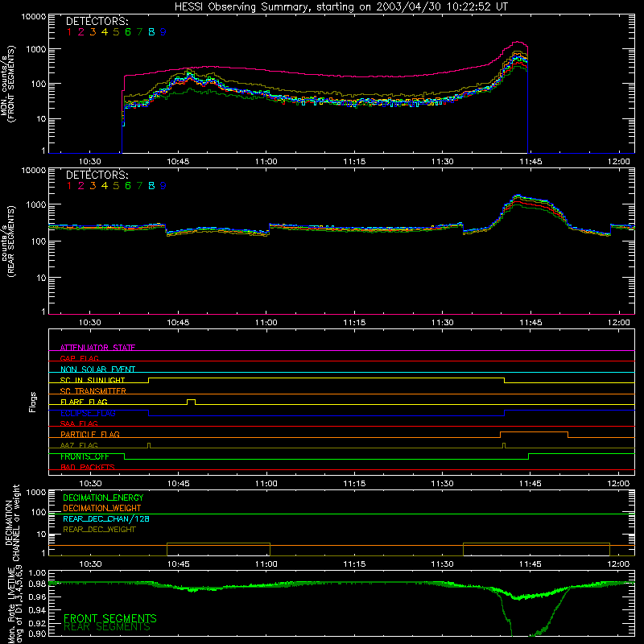Click the magenta detector 2 peak near 11:43
644x644 pixels.
pyautogui.click(x=518, y=43)
